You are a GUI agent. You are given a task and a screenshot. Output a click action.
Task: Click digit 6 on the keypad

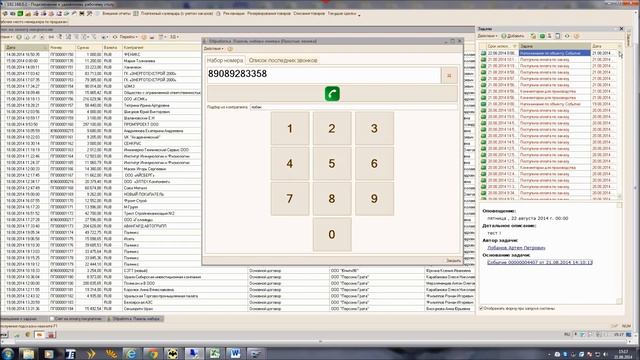(x=374, y=164)
